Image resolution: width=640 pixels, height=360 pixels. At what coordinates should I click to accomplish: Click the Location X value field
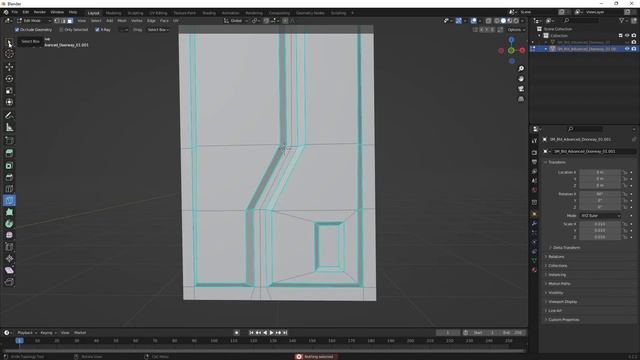click(x=600, y=172)
